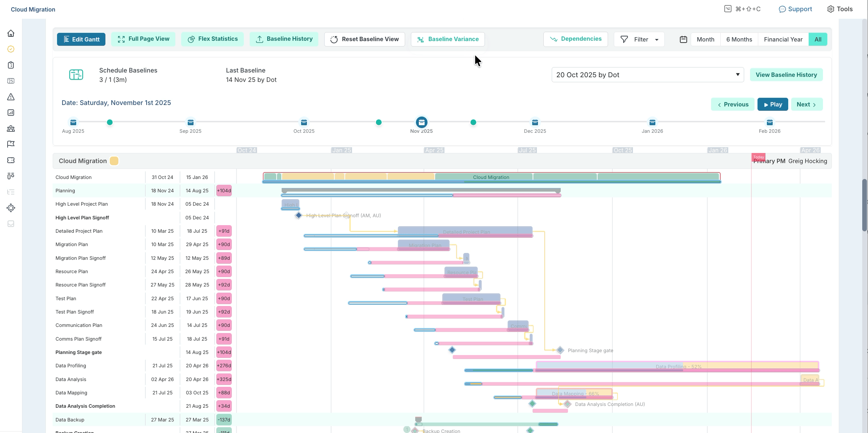
Task: Click the home icon in sidebar
Action: [11, 34]
